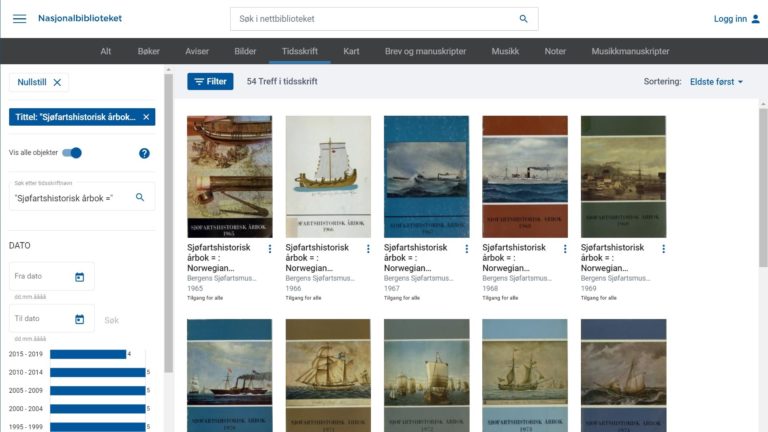The image size is (768, 432).
Task: Remove the Tittel Sjøfartshistorisk årbok filter chip
Action: click(146, 117)
